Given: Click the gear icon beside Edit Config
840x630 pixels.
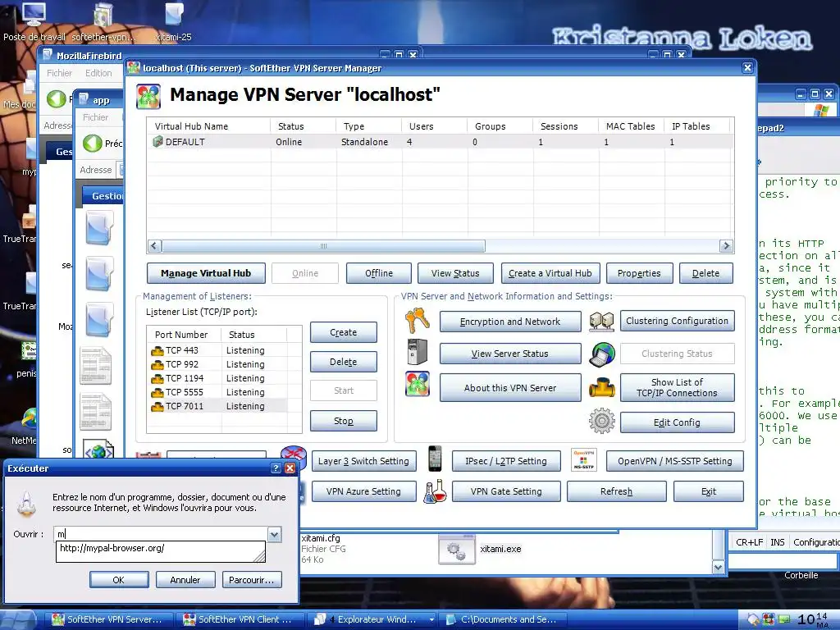Looking at the screenshot, I should [x=602, y=421].
